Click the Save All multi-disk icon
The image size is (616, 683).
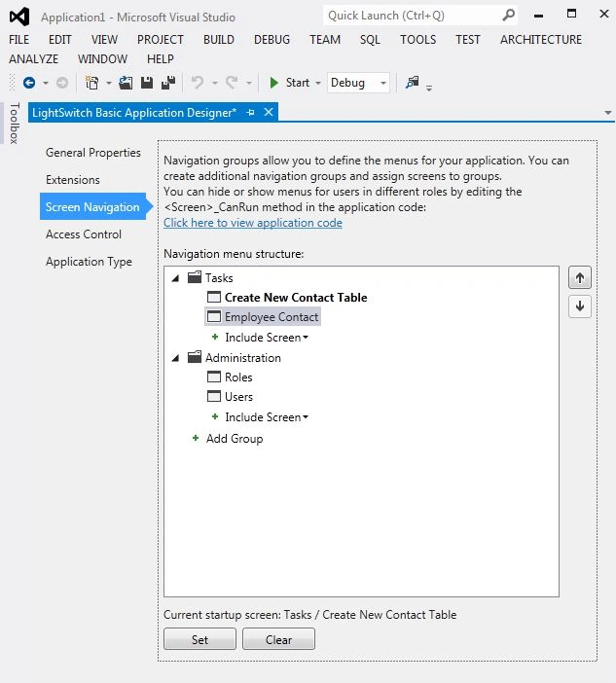tap(168, 83)
